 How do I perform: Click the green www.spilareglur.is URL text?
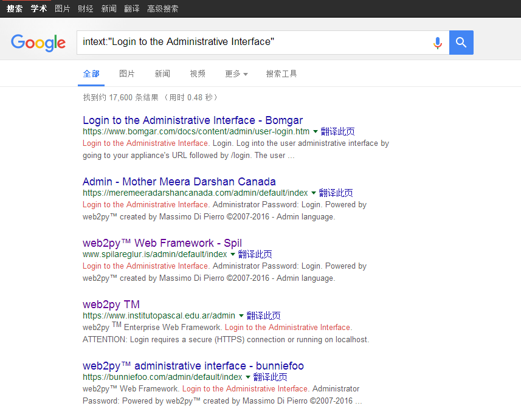coord(155,255)
